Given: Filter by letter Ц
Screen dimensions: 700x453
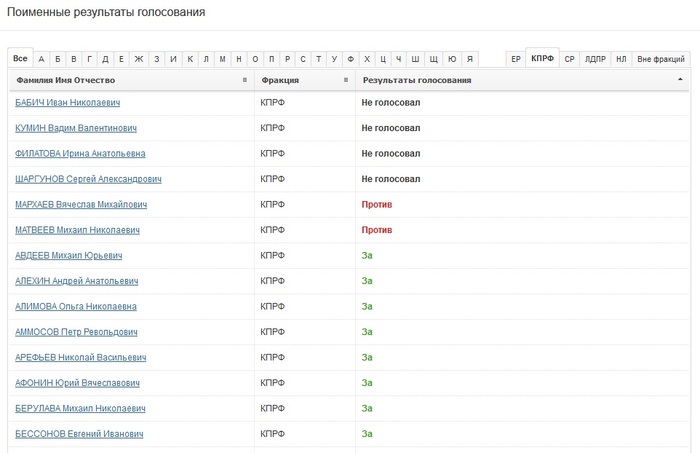Looking at the screenshot, I should [383, 59].
